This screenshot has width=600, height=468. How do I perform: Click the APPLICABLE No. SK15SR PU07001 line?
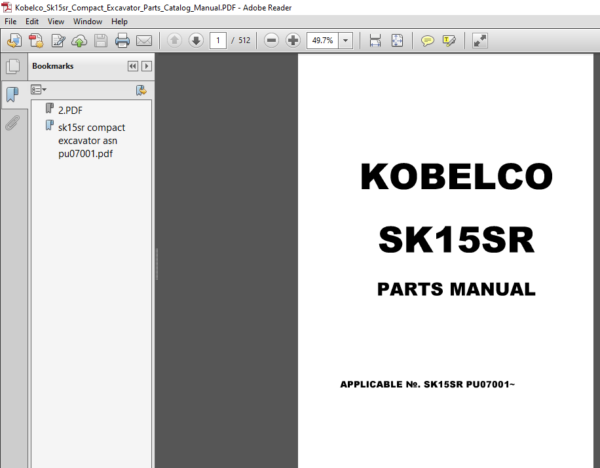tap(427, 384)
